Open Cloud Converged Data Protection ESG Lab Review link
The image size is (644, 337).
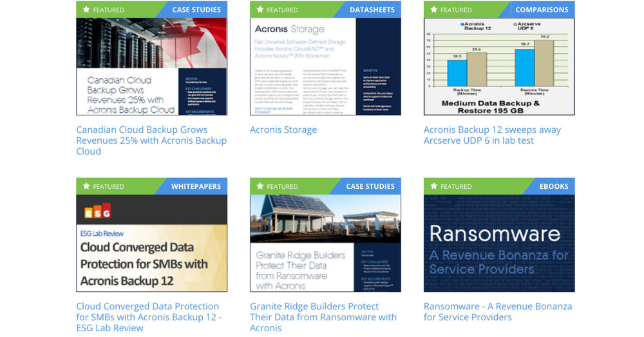[149, 317]
